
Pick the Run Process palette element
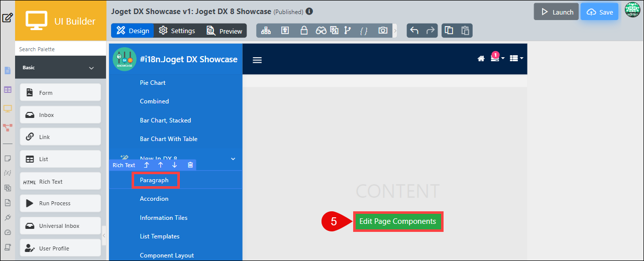click(x=60, y=203)
